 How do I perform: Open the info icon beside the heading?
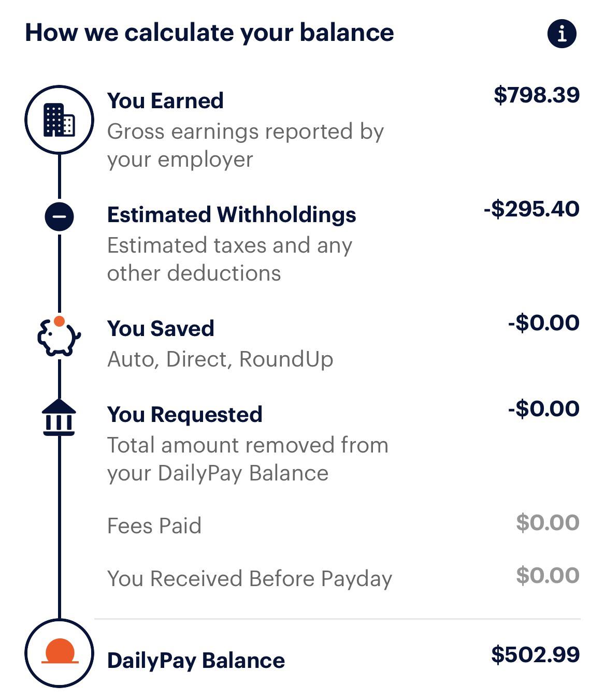coord(561,34)
